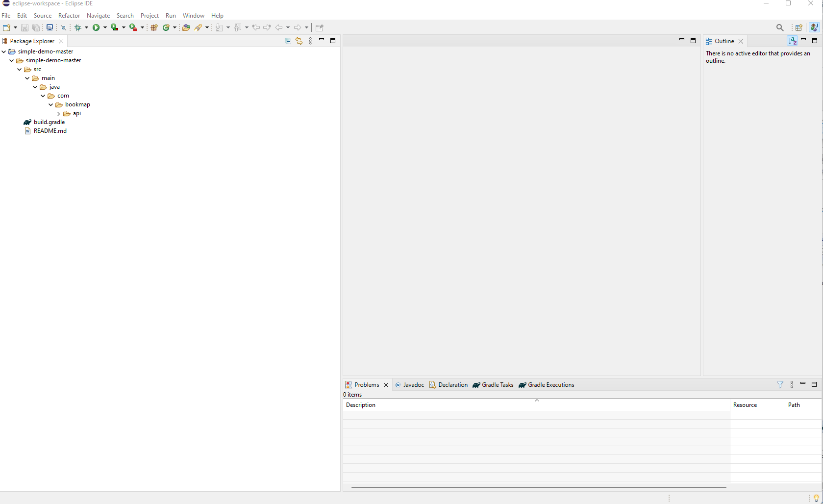Select the build.gradle file in Package Explorer
This screenshot has height=504, width=823.
coord(49,122)
